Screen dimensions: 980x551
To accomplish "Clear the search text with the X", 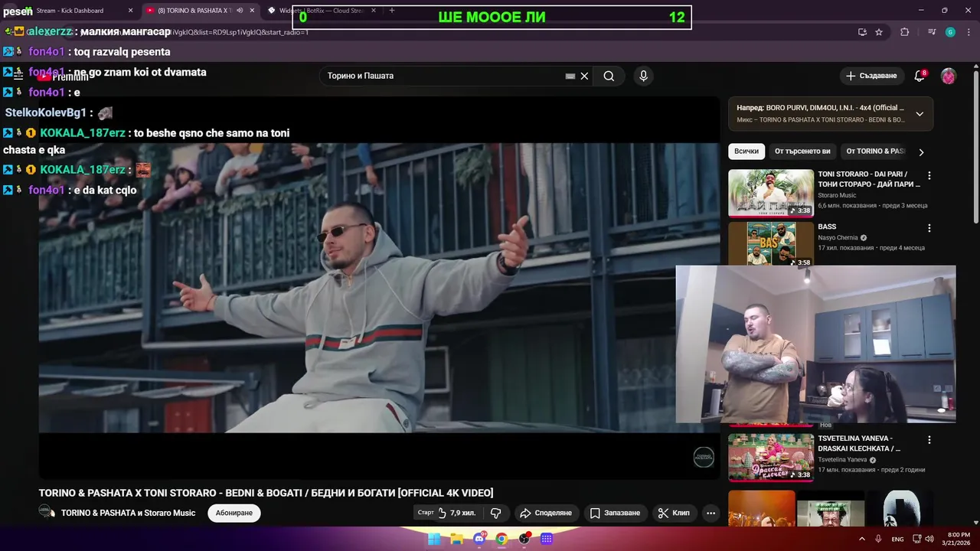I will coord(584,76).
